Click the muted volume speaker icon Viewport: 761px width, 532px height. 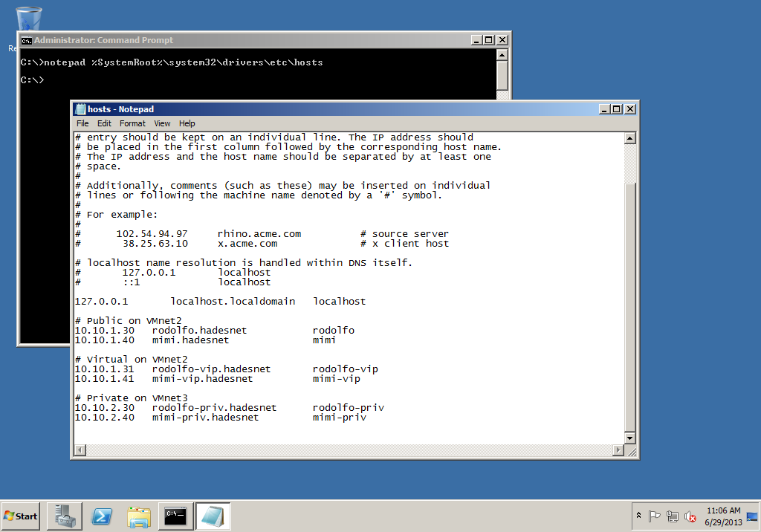click(x=690, y=516)
